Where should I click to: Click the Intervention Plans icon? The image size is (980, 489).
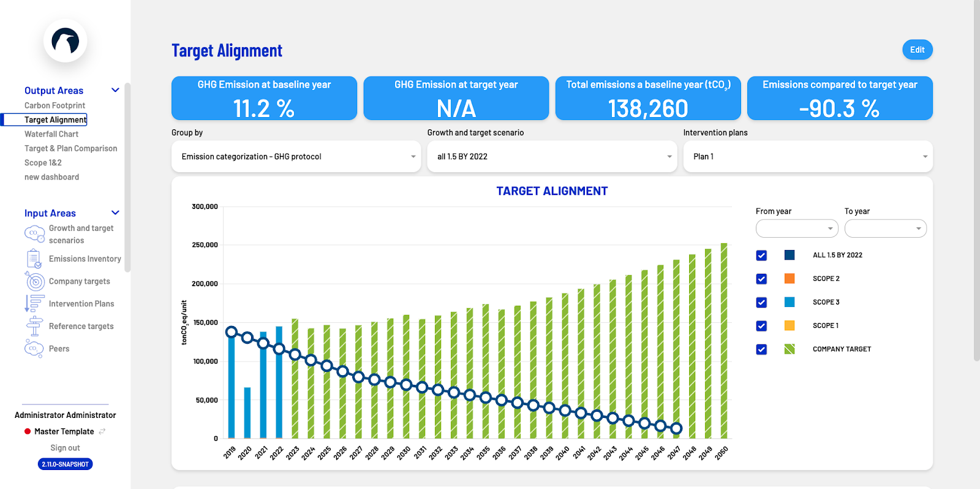click(34, 304)
